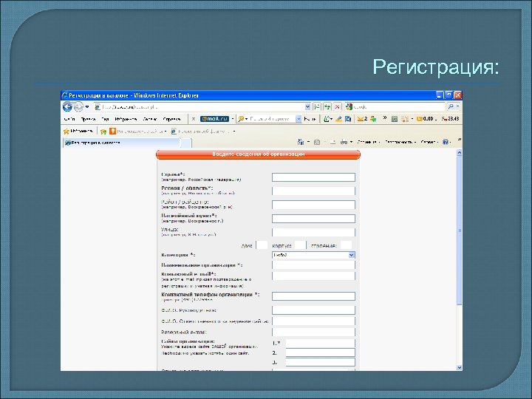Click the Избранное favorites star button

(x=78, y=131)
